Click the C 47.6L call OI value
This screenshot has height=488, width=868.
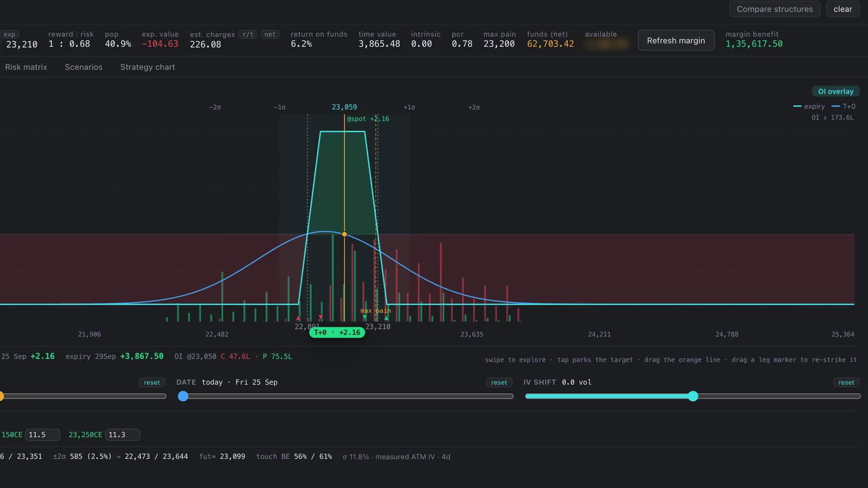[235, 357]
